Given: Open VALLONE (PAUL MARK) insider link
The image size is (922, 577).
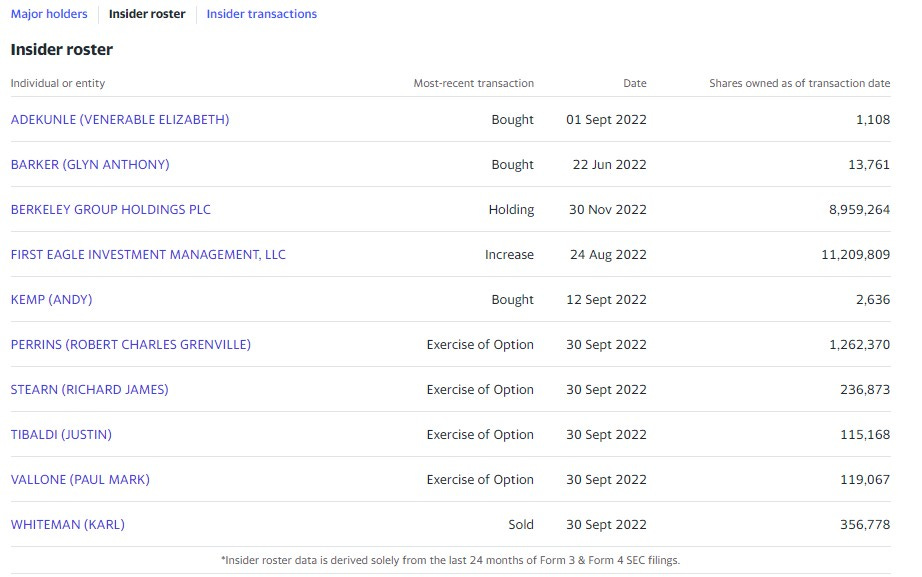Looking at the screenshot, I should click(x=80, y=479).
